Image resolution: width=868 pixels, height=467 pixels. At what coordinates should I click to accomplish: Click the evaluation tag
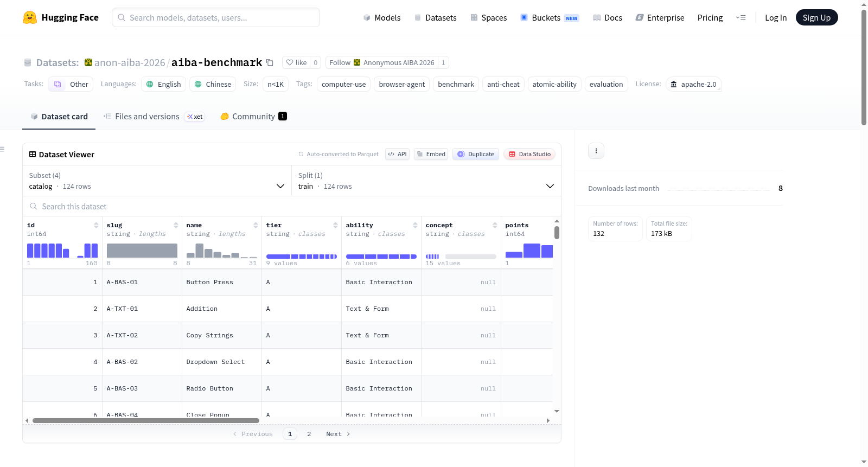tap(607, 84)
